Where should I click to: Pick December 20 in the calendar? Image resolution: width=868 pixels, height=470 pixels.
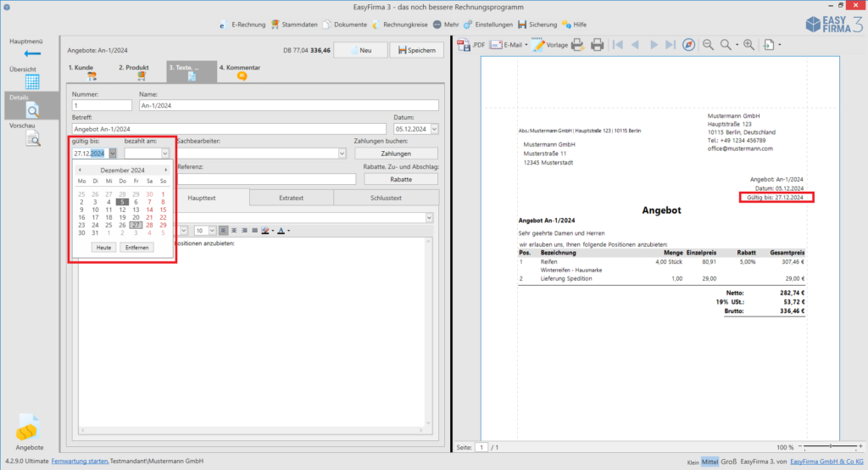click(x=136, y=217)
